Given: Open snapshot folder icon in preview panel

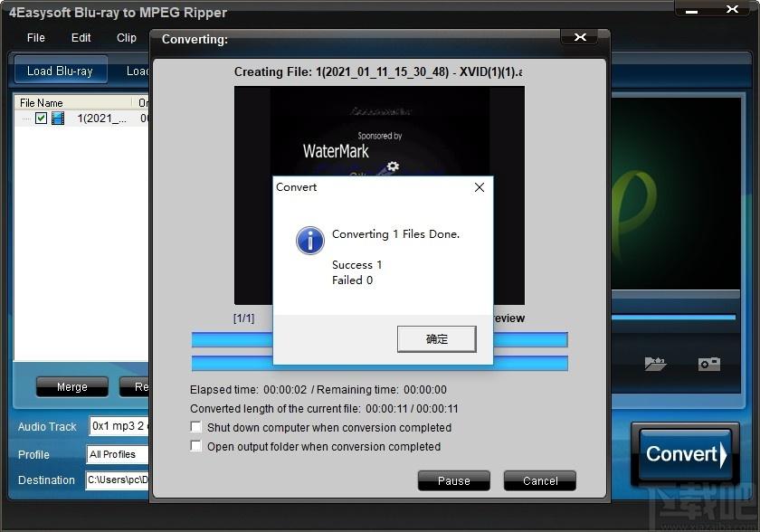Looking at the screenshot, I should tap(655, 363).
